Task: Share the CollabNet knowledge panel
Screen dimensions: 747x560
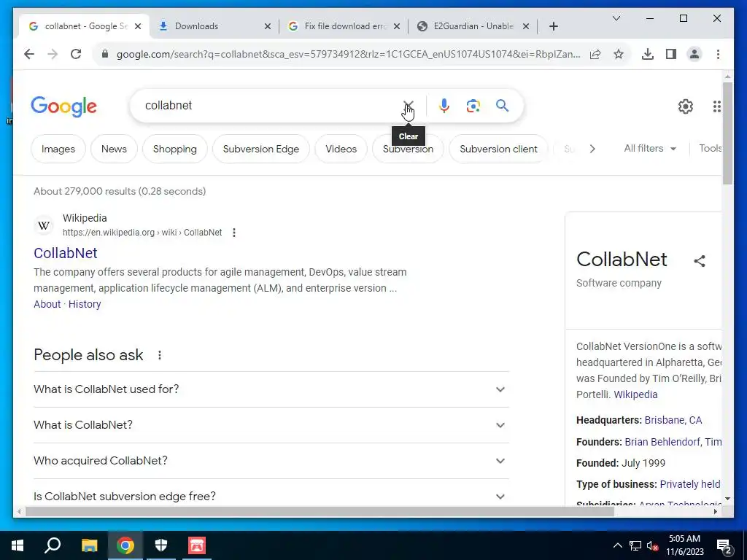Action: tap(700, 260)
